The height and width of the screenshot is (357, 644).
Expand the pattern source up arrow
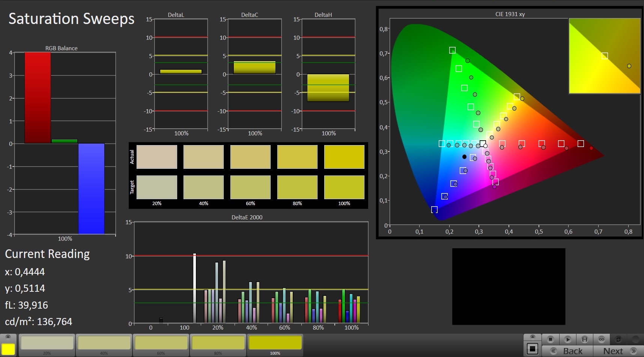[532, 337]
